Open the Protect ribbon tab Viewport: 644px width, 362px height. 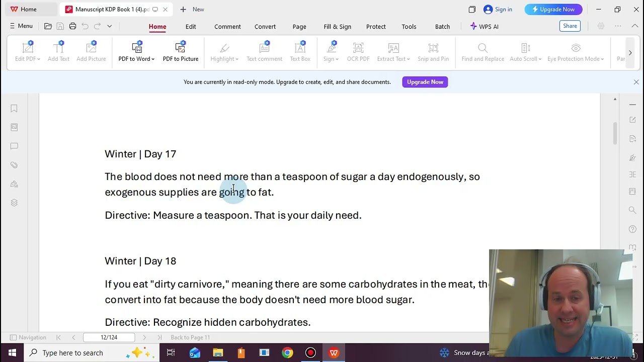tap(376, 27)
